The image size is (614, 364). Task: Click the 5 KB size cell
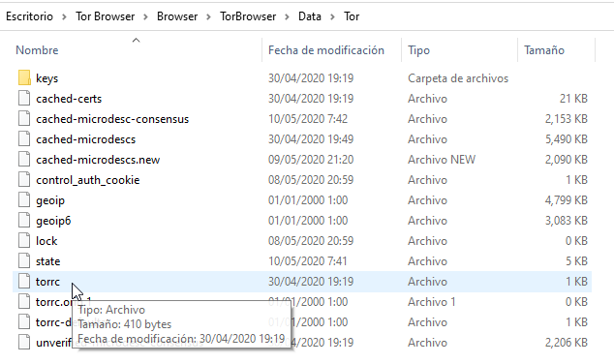[x=576, y=261]
